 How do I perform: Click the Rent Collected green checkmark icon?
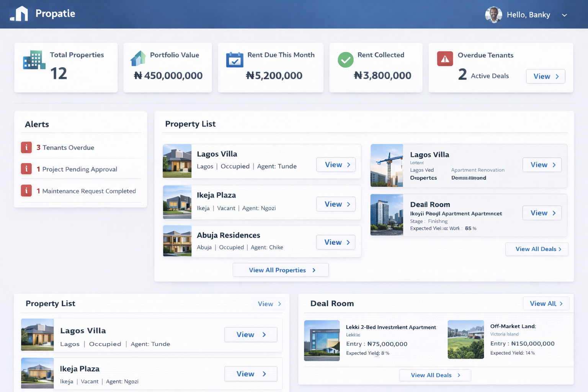[x=345, y=60]
